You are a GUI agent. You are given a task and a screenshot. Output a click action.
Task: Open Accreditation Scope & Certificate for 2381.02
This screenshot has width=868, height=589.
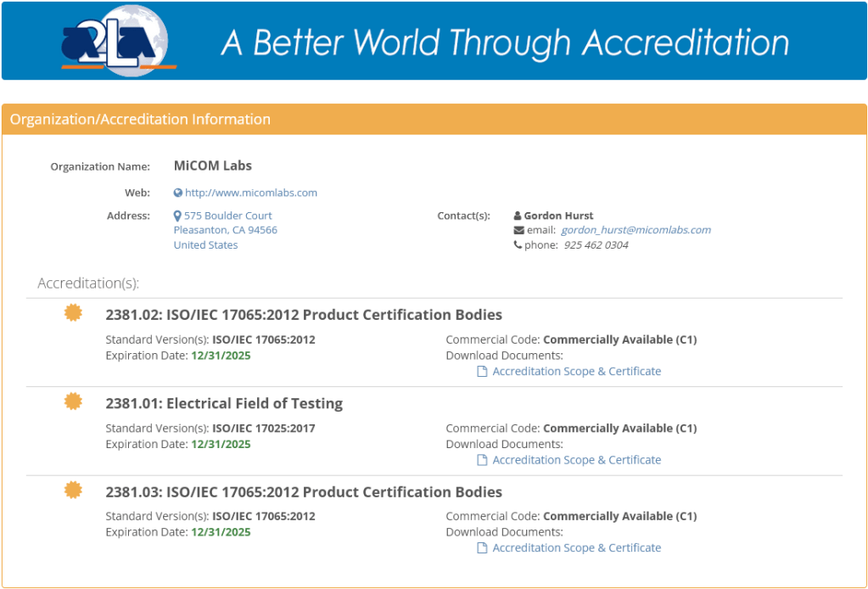click(x=577, y=371)
